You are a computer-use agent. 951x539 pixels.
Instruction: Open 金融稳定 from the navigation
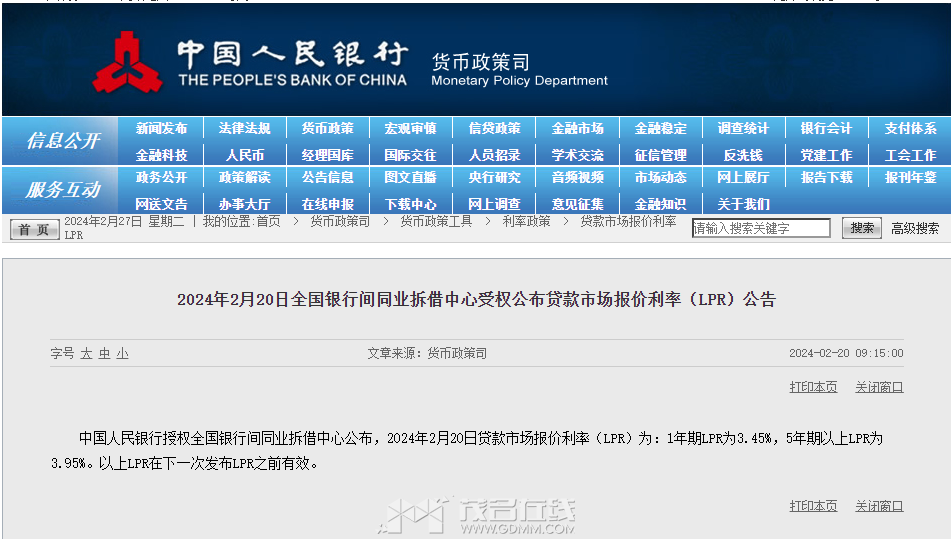pos(660,129)
